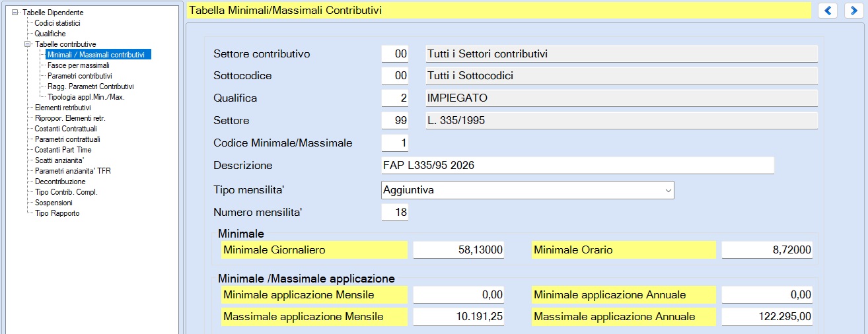Select Elementi retributivi in the tree
This screenshot has width=868, height=334.
(x=63, y=108)
